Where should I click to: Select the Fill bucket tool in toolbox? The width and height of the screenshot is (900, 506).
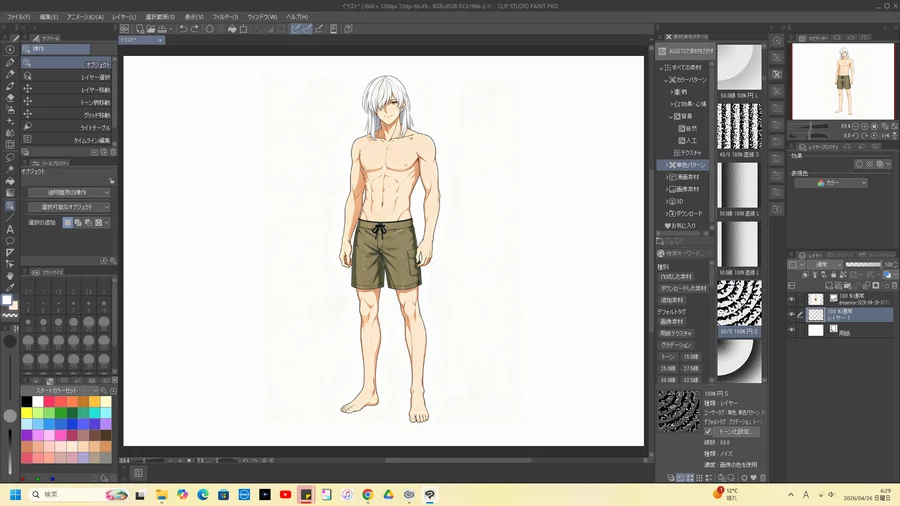pyautogui.click(x=10, y=181)
